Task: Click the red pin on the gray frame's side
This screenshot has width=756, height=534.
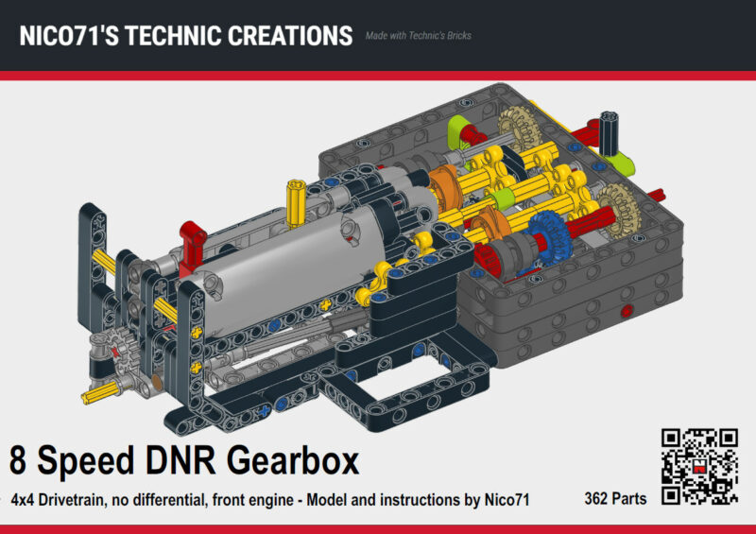Action: click(x=622, y=311)
